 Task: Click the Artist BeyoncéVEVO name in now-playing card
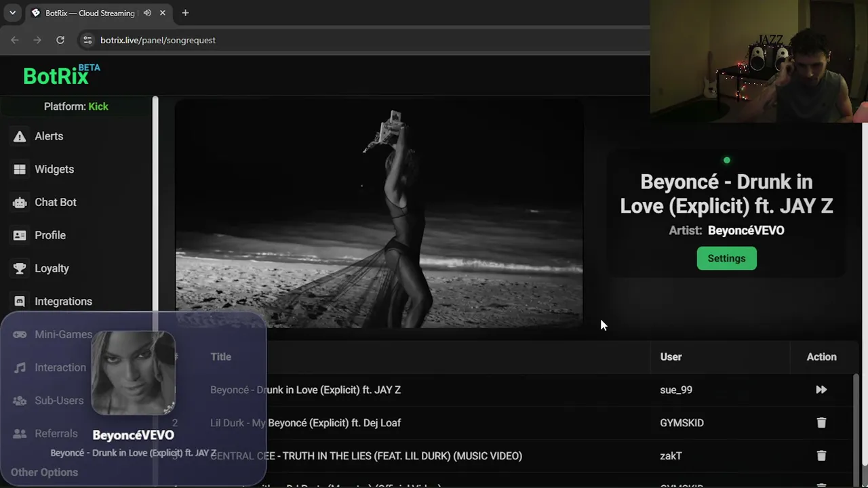click(746, 230)
